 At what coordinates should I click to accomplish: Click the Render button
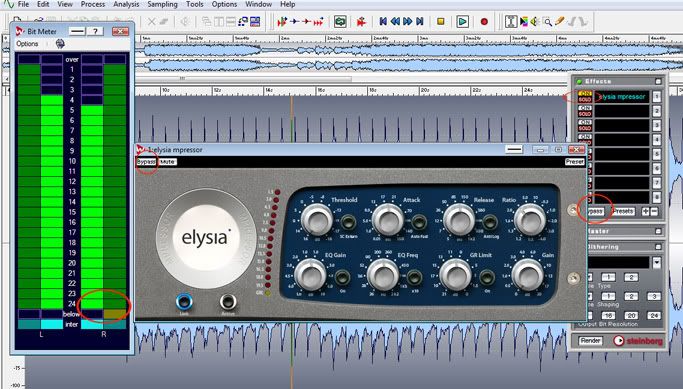tap(591, 341)
